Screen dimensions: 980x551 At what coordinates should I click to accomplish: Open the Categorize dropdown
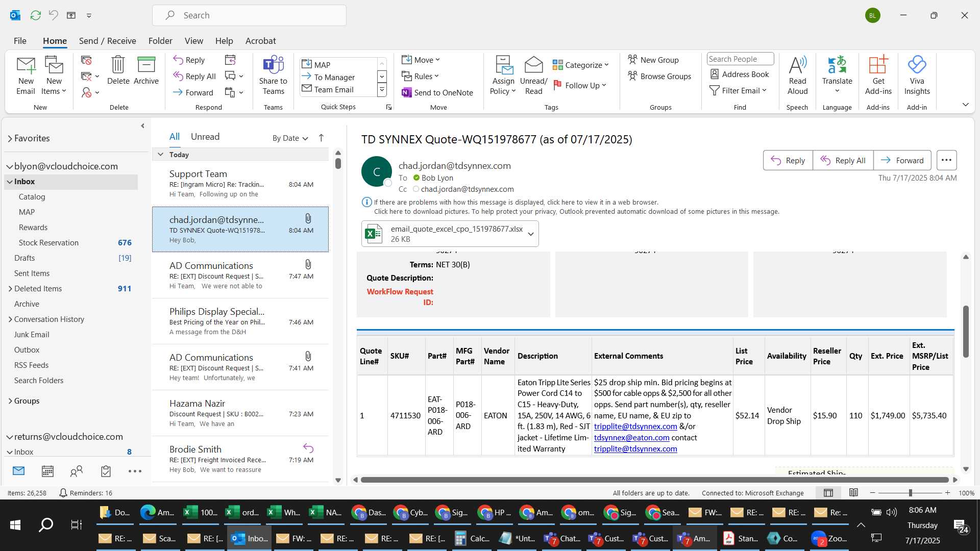[581, 65]
